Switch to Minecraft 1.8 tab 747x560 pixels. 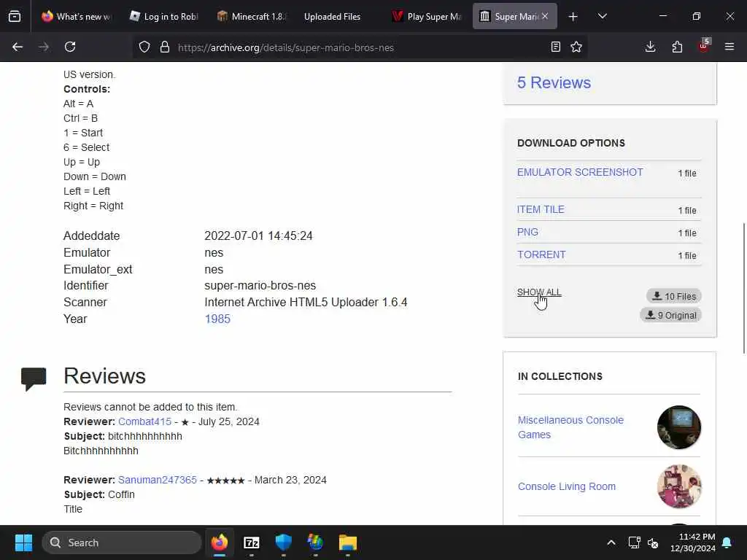[251, 17]
